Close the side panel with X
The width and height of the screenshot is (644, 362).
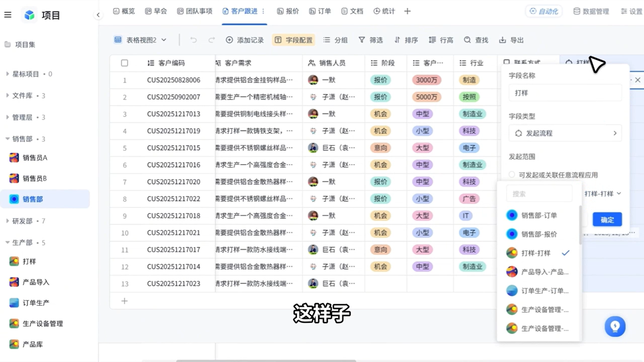(x=638, y=80)
